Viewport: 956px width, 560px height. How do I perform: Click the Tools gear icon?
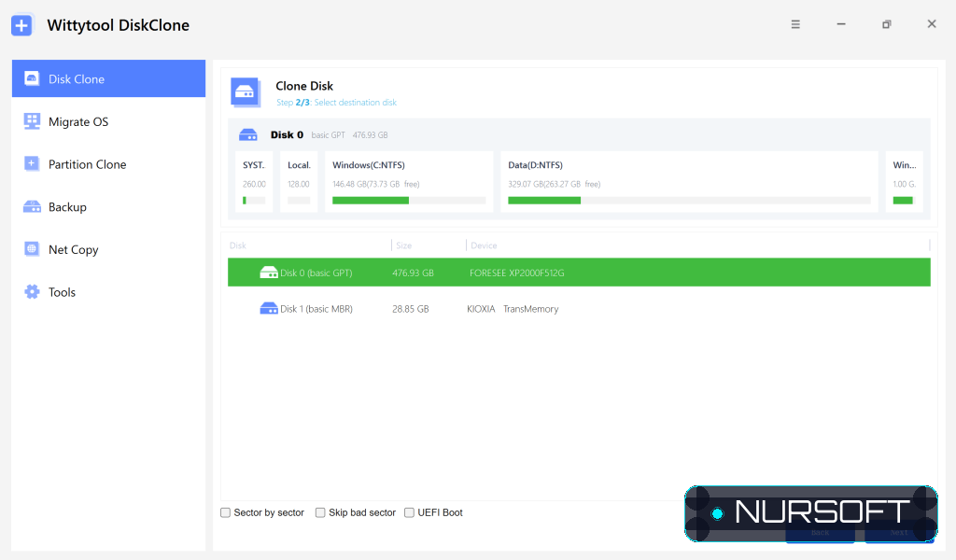click(x=32, y=292)
